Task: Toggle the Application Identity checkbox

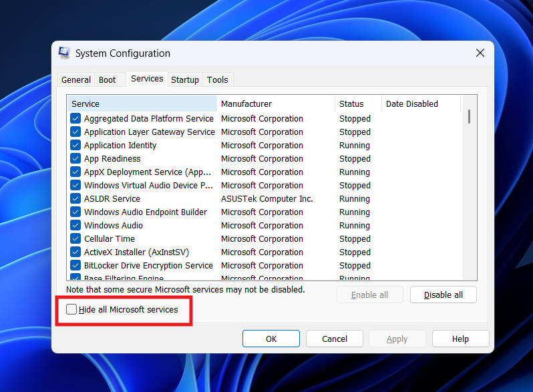Action: pyautogui.click(x=75, y=145)
